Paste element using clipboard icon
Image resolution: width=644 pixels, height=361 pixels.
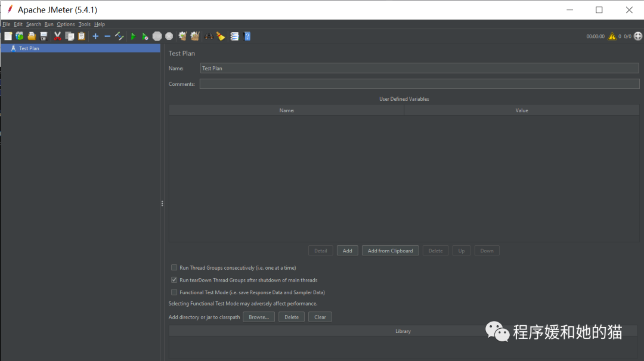[x=82, y=36]
